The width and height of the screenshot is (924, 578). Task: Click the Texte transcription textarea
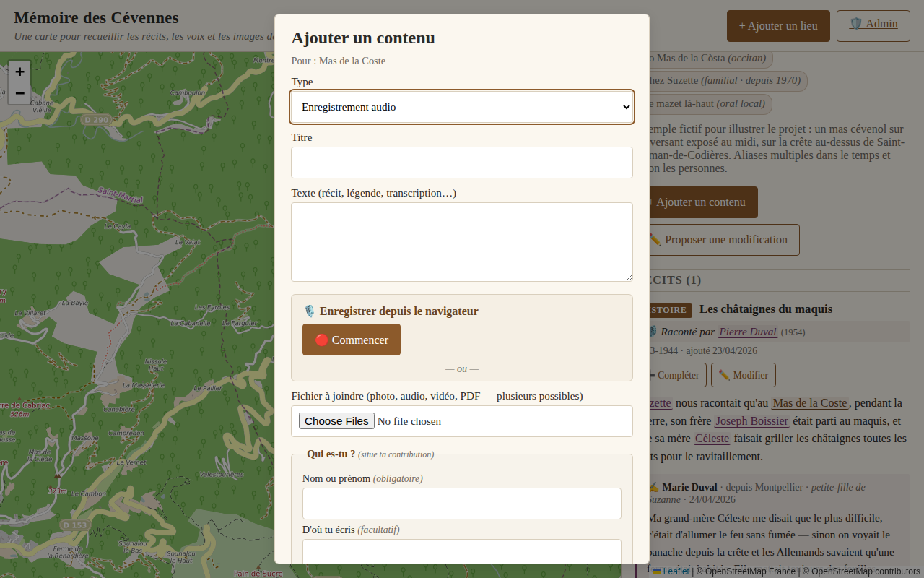tap(461, 241)
